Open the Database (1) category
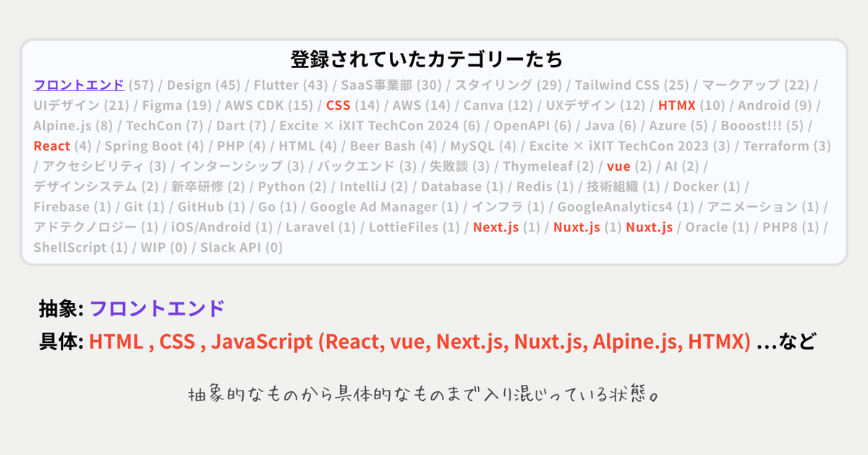This screenshot has height=455, width=868. (x=462, y=187)
